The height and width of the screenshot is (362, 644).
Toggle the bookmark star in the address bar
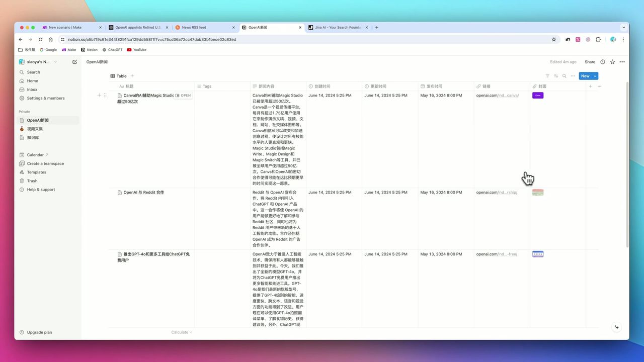(553, 39)
